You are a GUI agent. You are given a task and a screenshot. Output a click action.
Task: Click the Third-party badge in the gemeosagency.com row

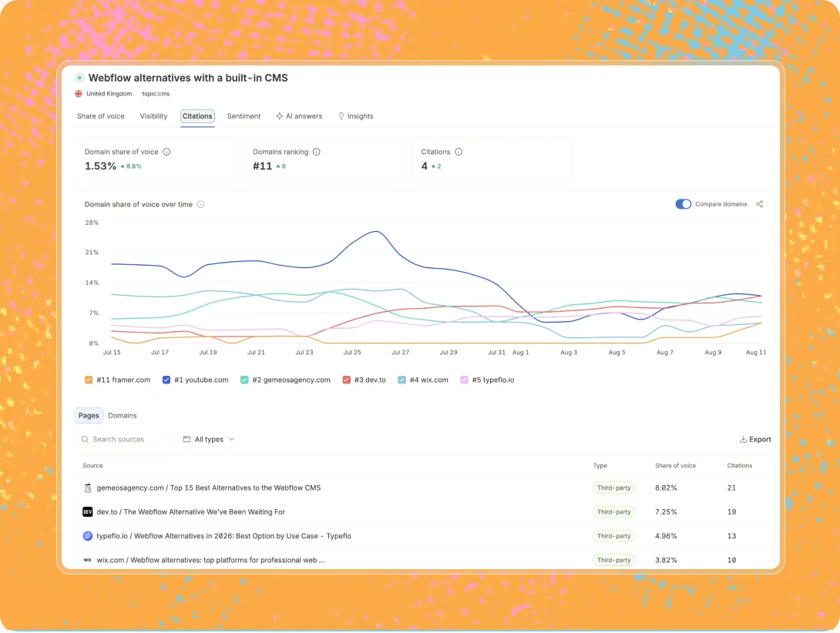click(x=614, y=488)
